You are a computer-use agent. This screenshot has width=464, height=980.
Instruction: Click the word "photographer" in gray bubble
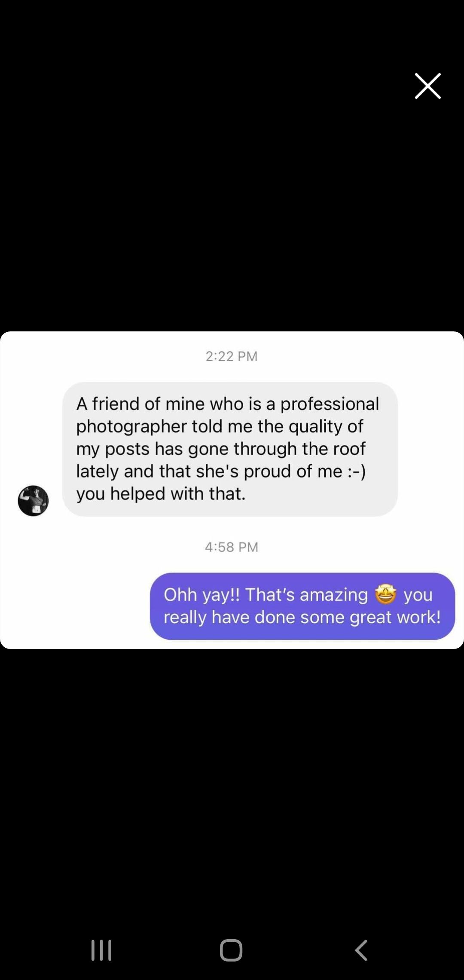pyautogui.click(x=131, y=427)
